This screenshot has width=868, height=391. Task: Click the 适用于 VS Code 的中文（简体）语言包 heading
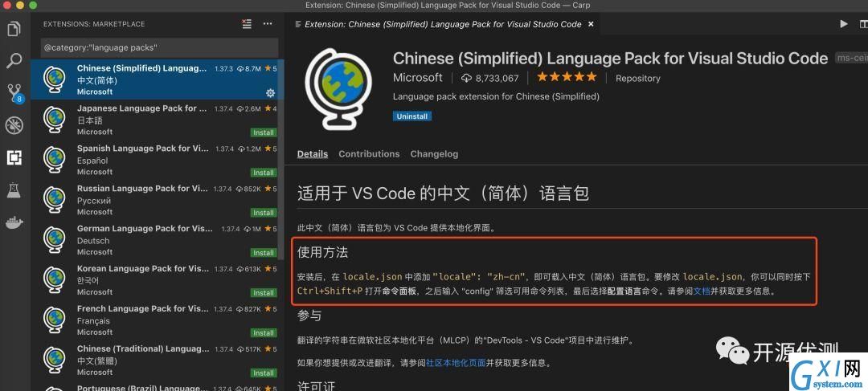[444, 193]
